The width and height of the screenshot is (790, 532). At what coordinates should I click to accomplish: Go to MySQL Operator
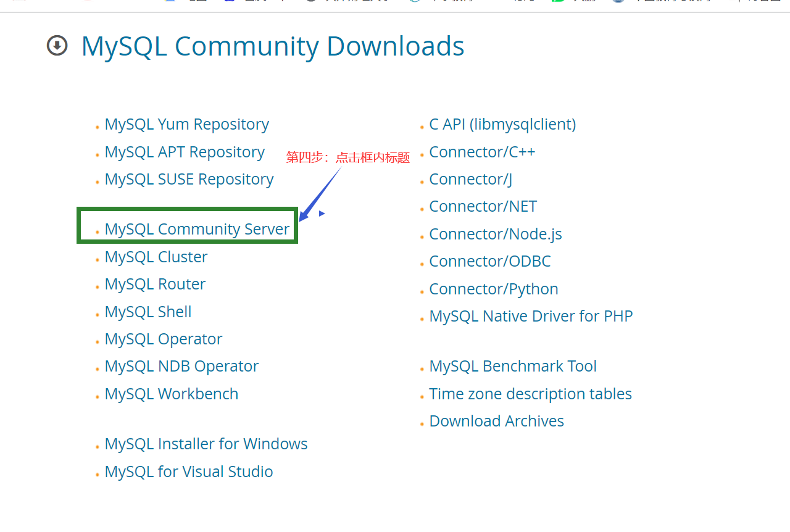tap(164, 339)
